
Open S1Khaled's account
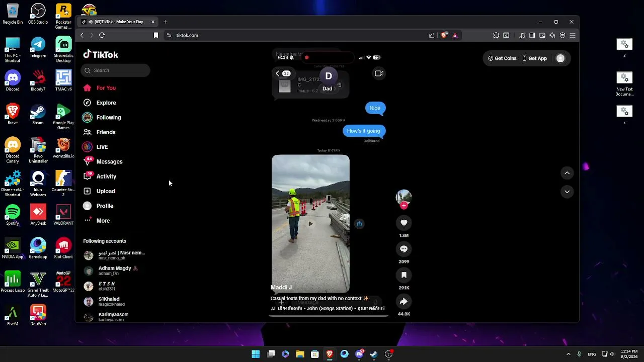pyautogui.click(x=105, y=302)
